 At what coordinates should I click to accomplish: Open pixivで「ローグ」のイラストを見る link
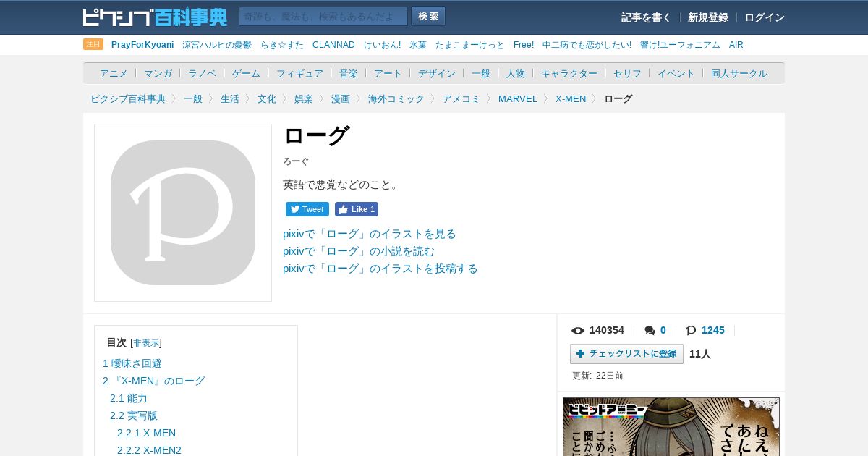click(x=370, y=234)
